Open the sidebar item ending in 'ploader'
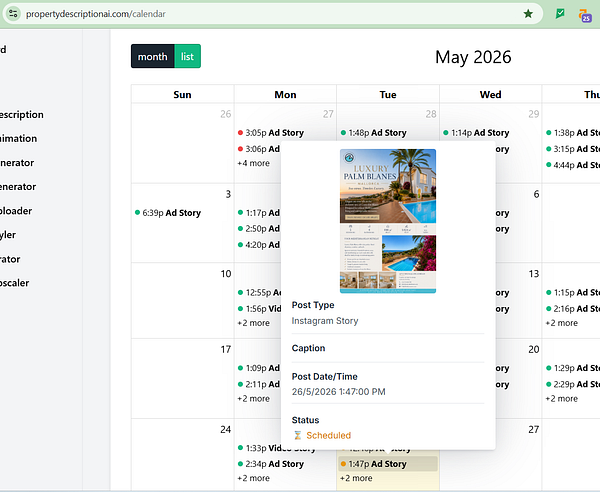This screenshot has height=492, width=600. (x=16, y=211)
